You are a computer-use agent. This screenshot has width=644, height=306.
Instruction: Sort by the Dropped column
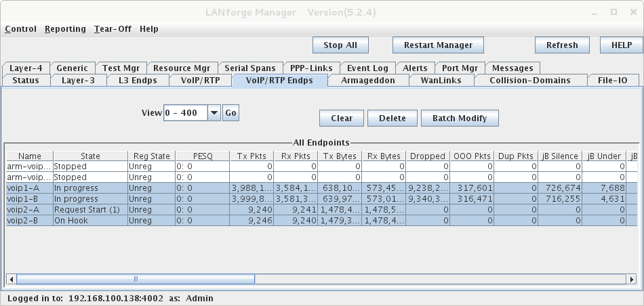pos(428,156)
